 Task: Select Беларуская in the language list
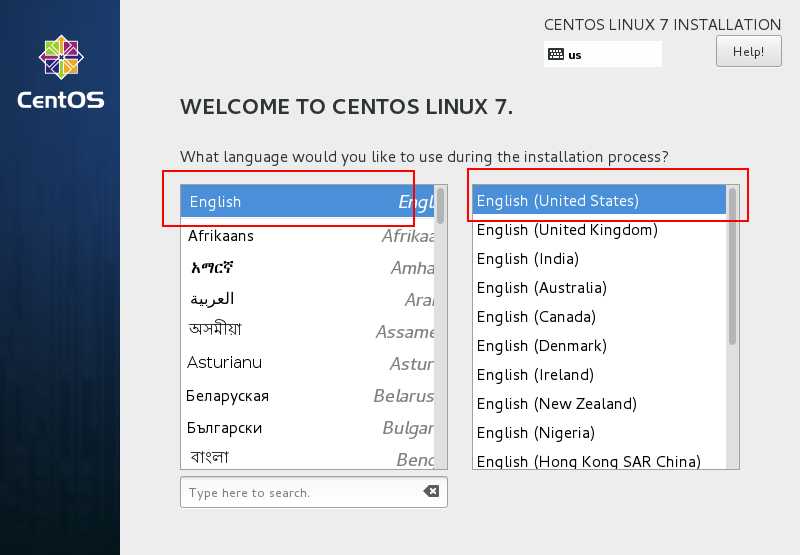pyautogui.click(x=308, y=395)
